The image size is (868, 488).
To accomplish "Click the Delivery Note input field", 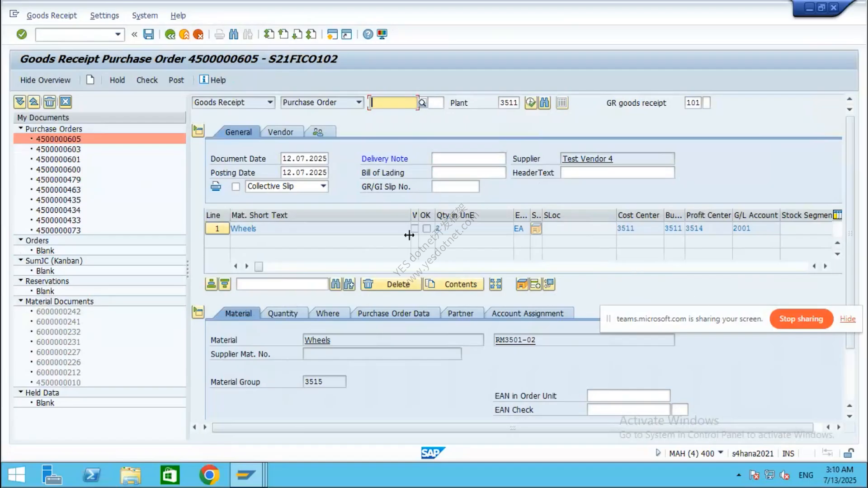I will point(468,159).
